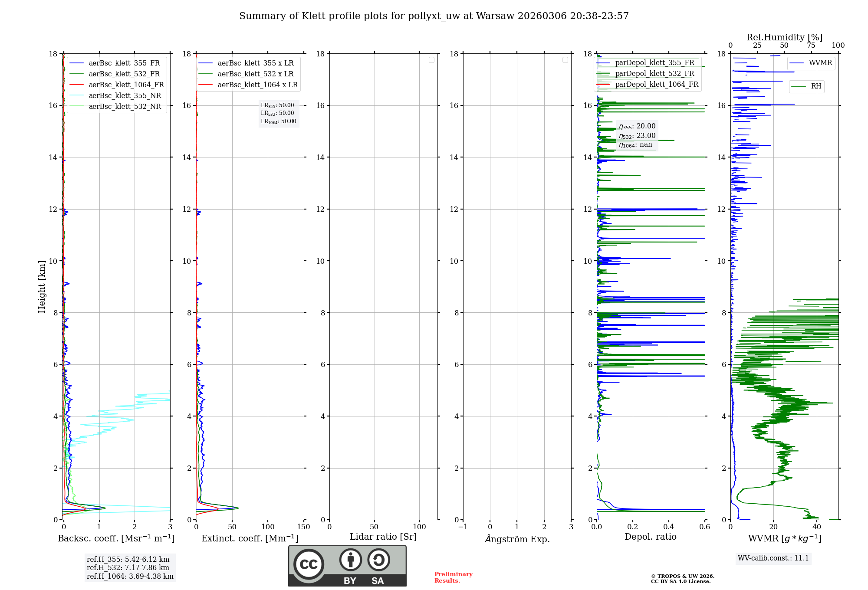Click the ShareAlike circular arrow icon
This screenshot has height=590, width=868.
click(378, 560)
